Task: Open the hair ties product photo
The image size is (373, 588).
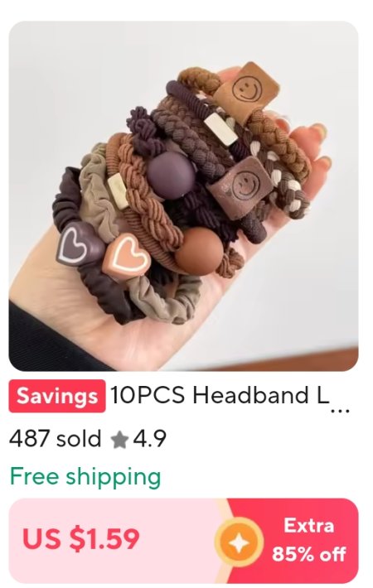Action: coord(183,196)
